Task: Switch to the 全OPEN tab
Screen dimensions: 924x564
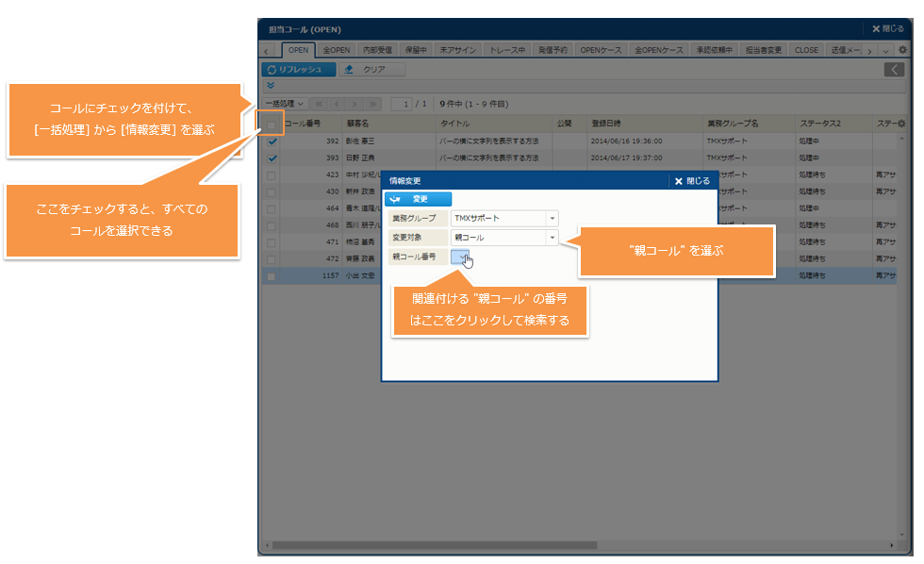Action: 334,50
